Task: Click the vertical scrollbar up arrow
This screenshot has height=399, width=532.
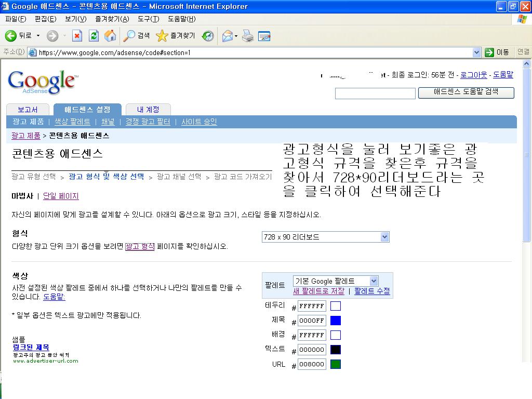Action: [527, 63]
